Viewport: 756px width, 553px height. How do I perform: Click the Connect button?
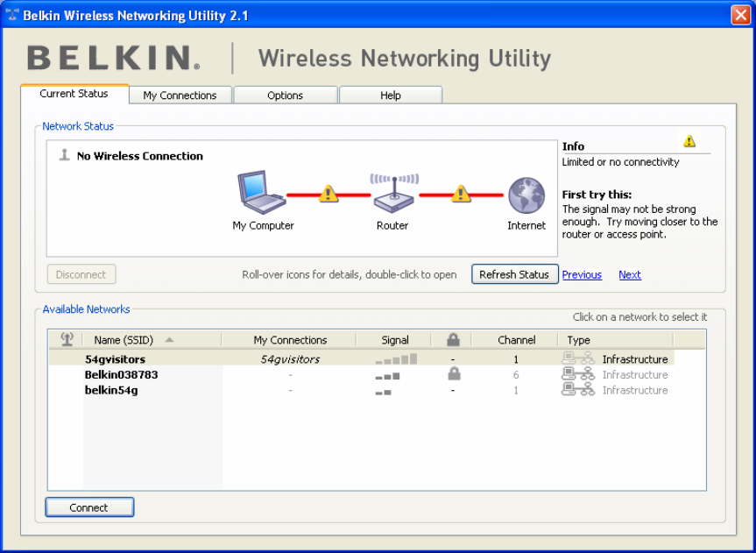pyautogui.click(x=89, y=507)
